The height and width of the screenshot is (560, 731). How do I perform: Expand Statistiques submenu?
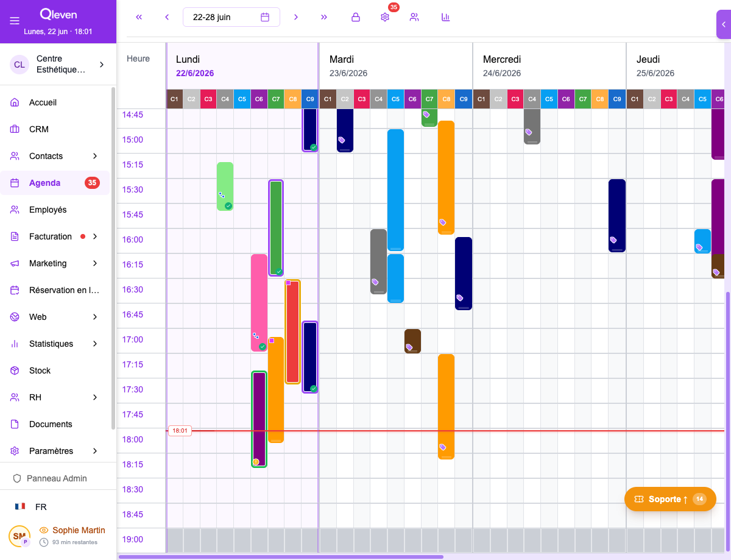(x=95, y=344)
